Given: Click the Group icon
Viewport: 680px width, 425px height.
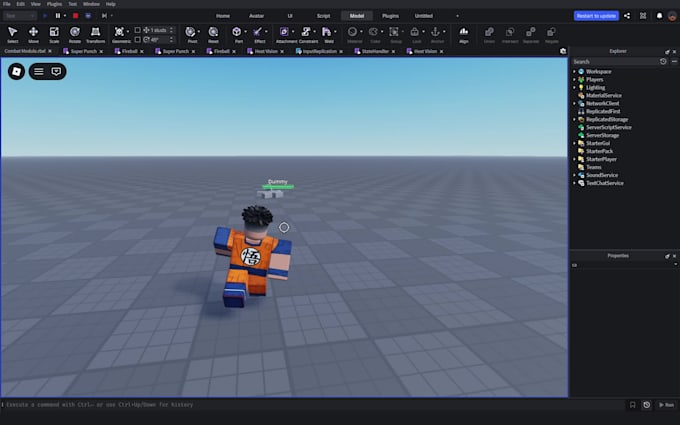Looking at the screenshot, I should click(x=394, y=32).
